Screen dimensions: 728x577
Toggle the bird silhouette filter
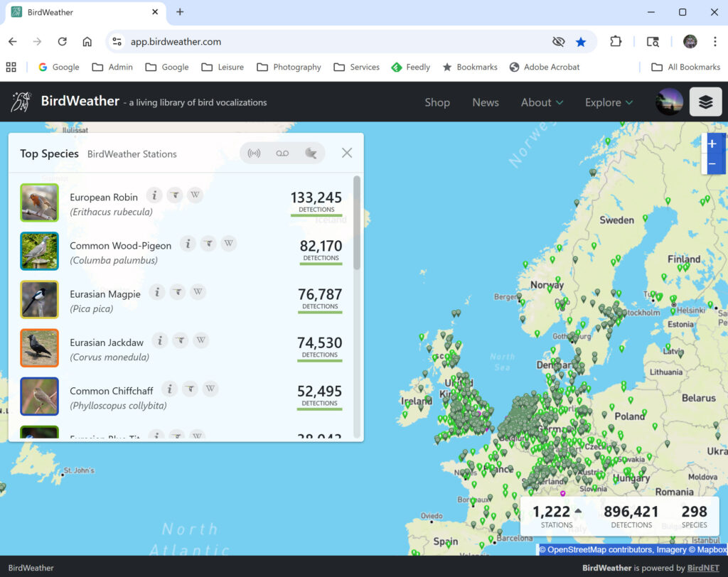pyautogui.click(x=310, y=153)
